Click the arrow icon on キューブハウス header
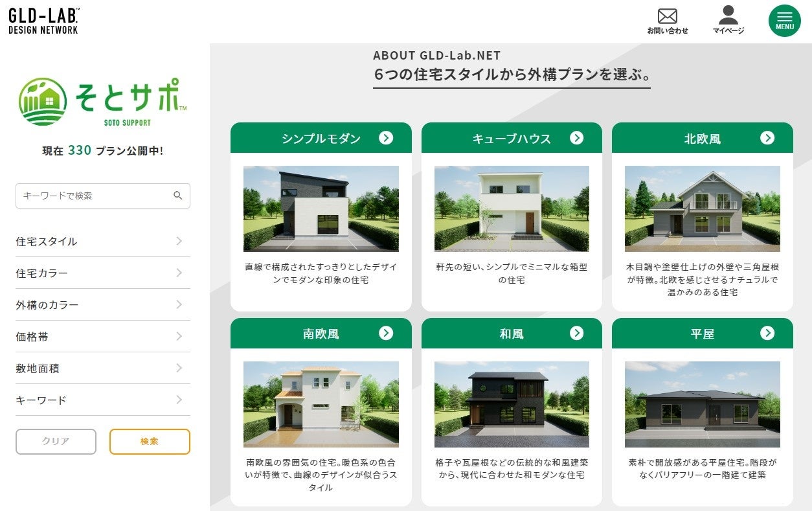This screenshot has height=511, width=812. 577,137
